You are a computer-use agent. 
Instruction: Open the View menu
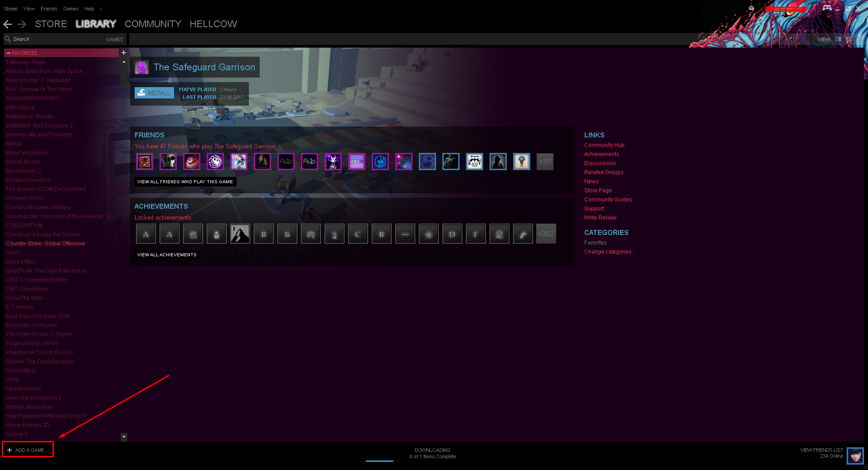(x=29, y=9)
